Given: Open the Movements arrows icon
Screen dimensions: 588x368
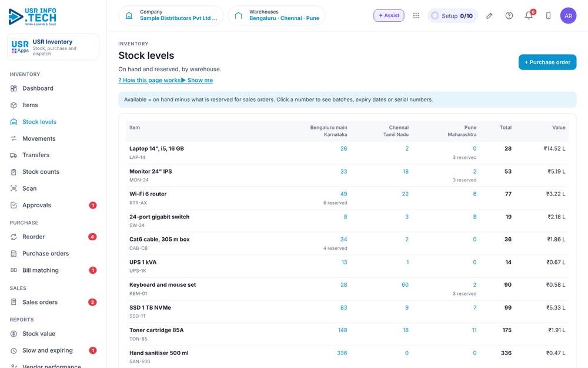Looking at the screenshot, I should point(14,138).
